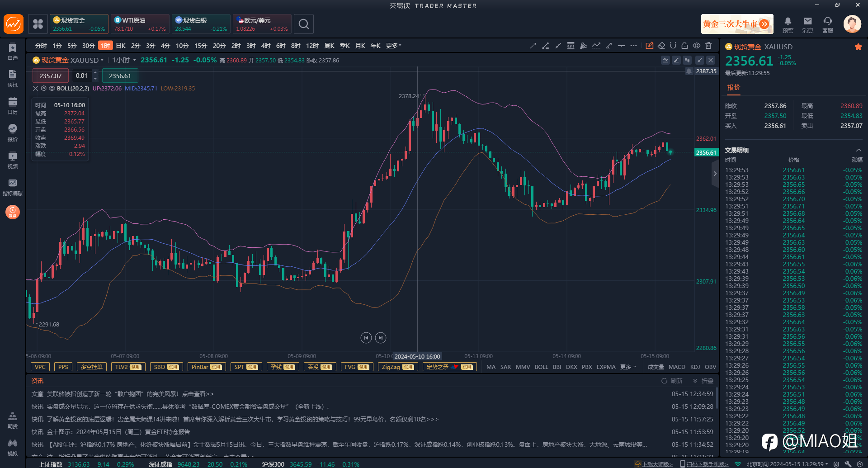Viewport: 868px width, 468px height.
Task: Enable the MACD sub-indicator
Action: coord(677,367)
